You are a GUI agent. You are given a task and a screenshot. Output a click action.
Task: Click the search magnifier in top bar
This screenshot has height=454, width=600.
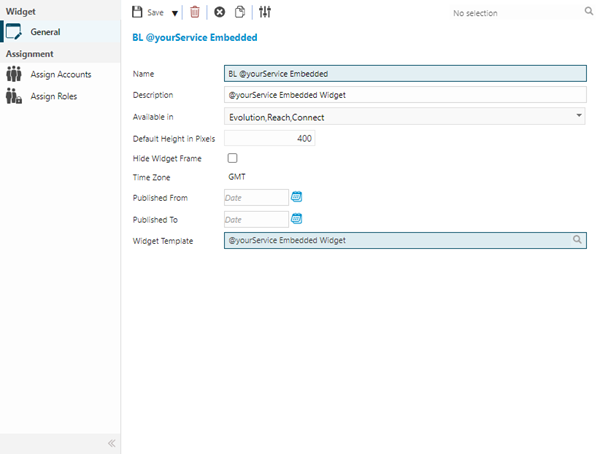(588, 13)
